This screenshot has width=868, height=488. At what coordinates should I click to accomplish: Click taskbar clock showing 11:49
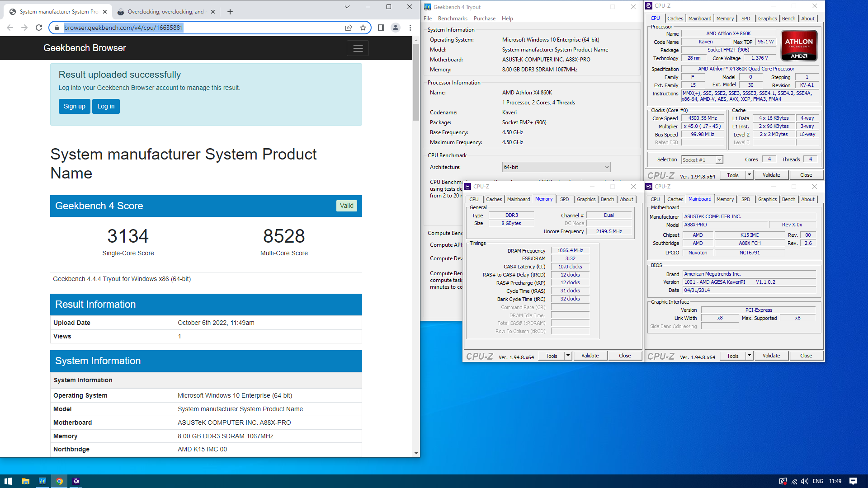(835, 481)
